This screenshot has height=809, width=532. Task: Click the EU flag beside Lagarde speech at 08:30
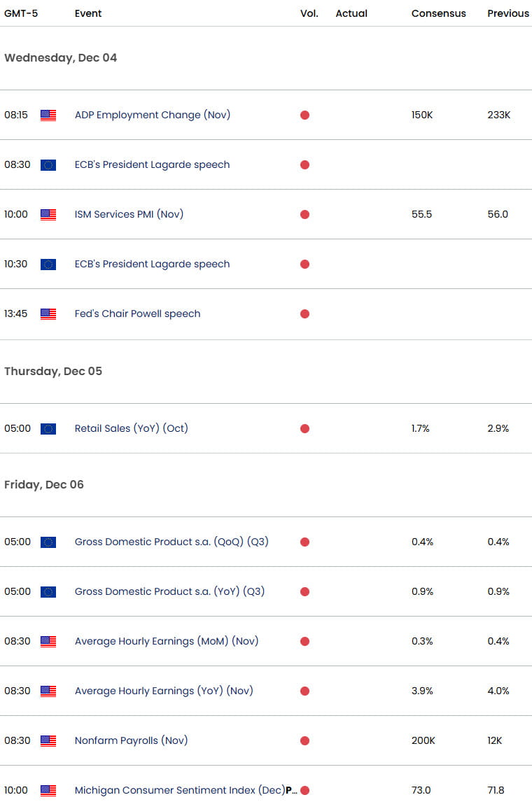pos(48,164)
